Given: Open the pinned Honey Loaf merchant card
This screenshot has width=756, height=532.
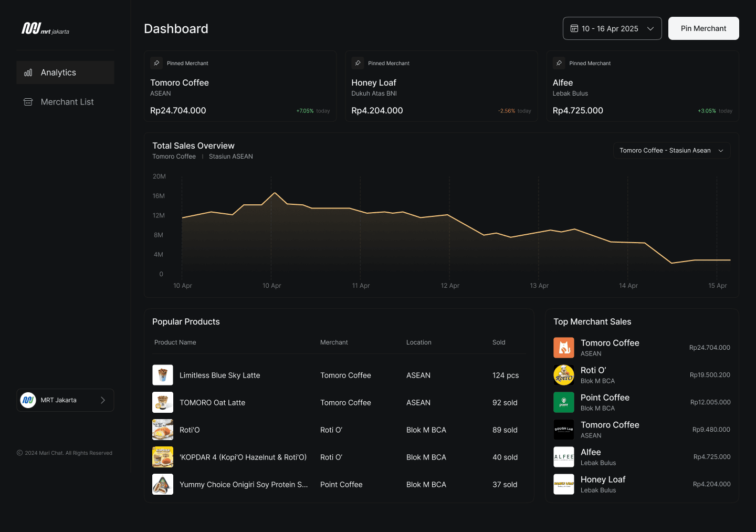Looking at the screenshot, I should (441, 86).
